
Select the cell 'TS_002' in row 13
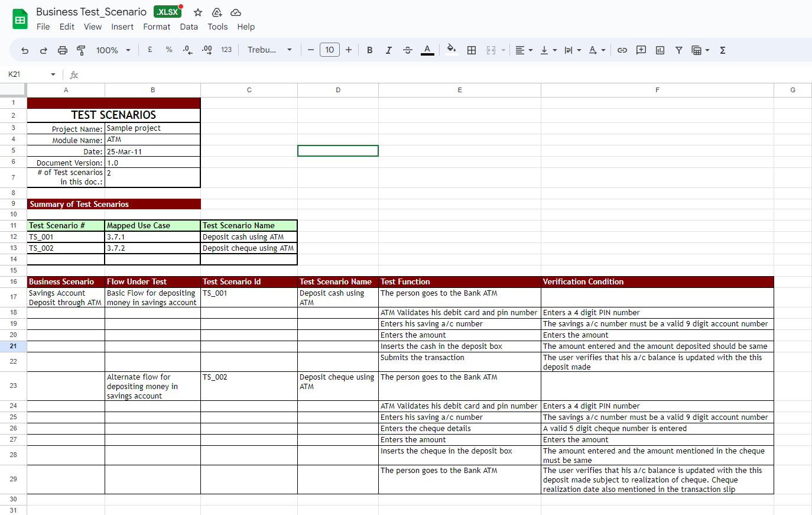(66, 248)
